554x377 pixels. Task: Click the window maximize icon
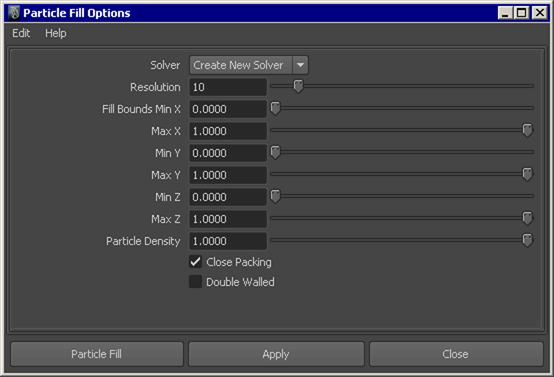click(521, 13)
